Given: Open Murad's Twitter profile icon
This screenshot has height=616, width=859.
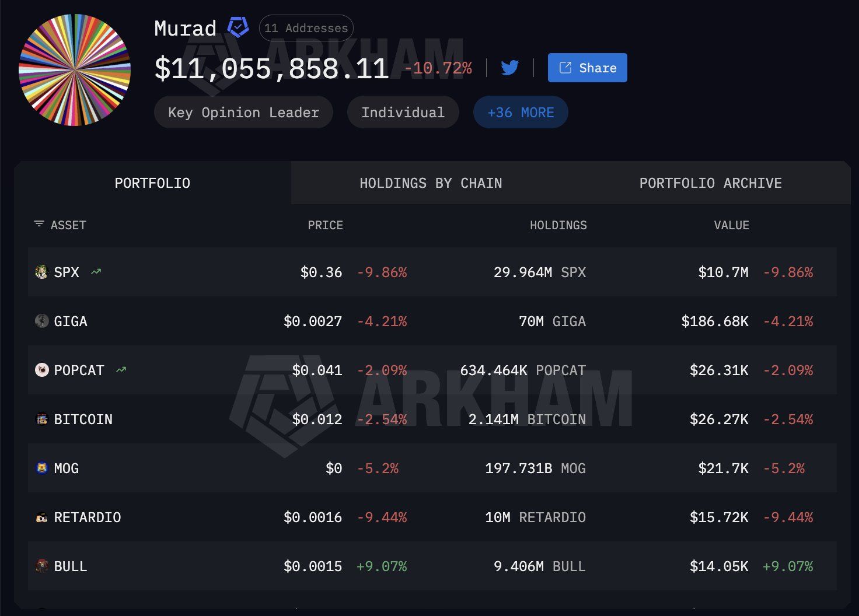Looking at the screenshot, I should point(509,68).
